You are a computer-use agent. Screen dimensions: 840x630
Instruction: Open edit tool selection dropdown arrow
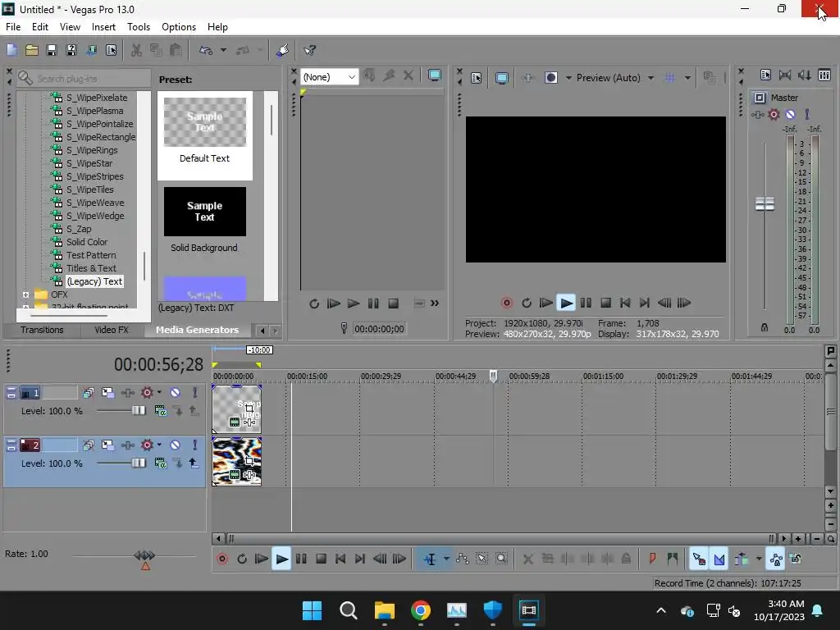[446, 559]
